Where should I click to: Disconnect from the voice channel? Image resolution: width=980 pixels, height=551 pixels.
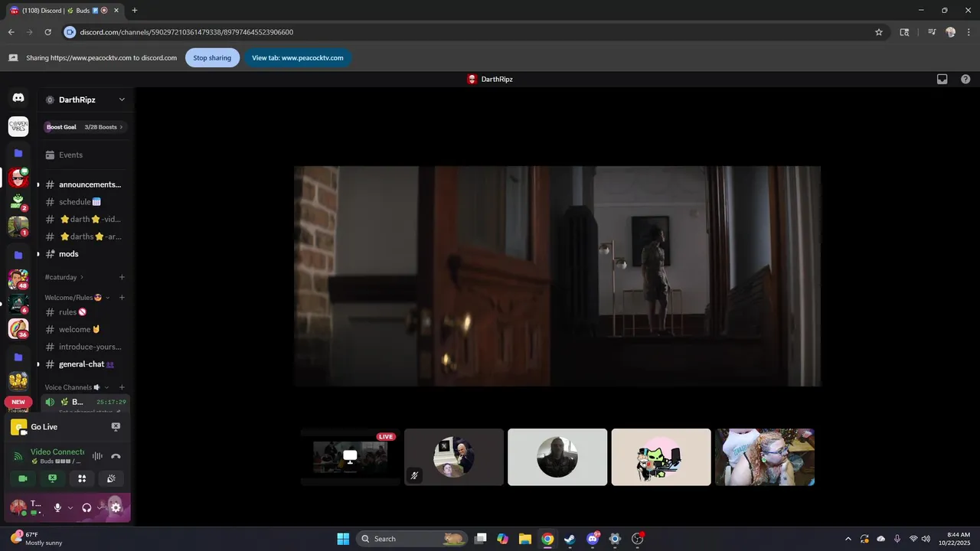click(116, 456)
